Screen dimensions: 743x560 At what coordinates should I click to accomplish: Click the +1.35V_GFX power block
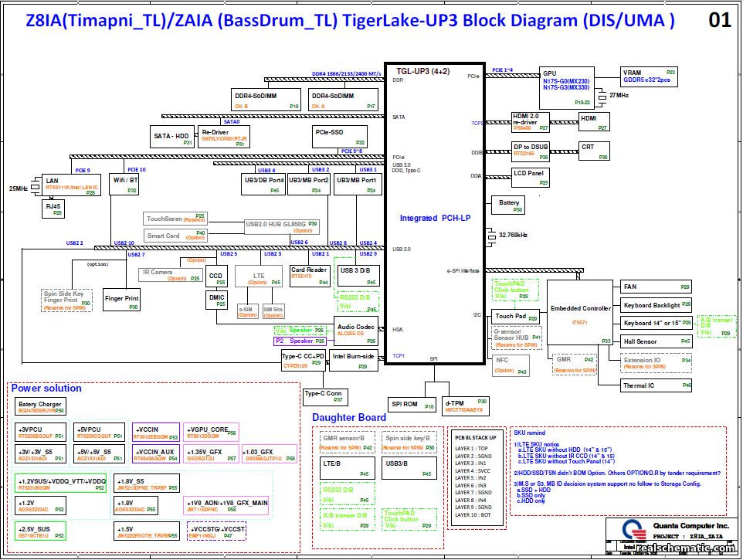tap(211, 454)
